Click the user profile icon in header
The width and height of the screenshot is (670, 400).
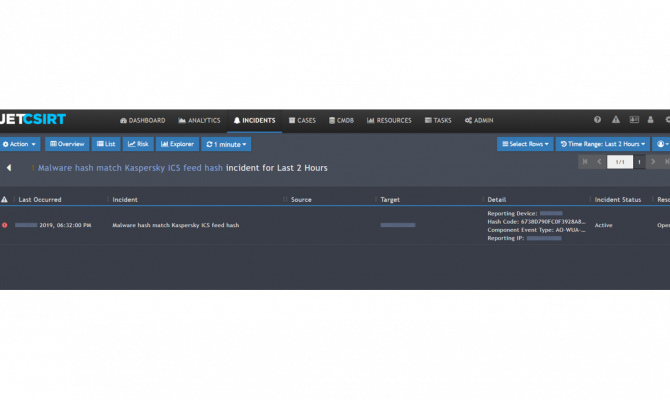click(x=650, y=120)
